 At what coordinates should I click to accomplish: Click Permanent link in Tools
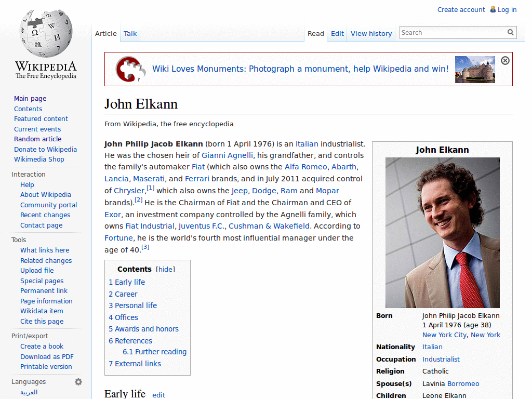click(44, 291)
